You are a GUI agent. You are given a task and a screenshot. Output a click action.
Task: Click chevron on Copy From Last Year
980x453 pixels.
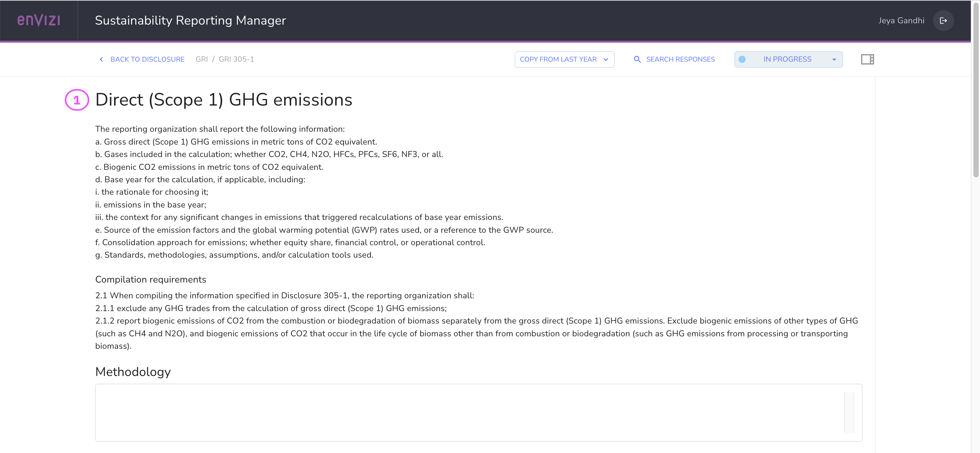click(606, 59)
